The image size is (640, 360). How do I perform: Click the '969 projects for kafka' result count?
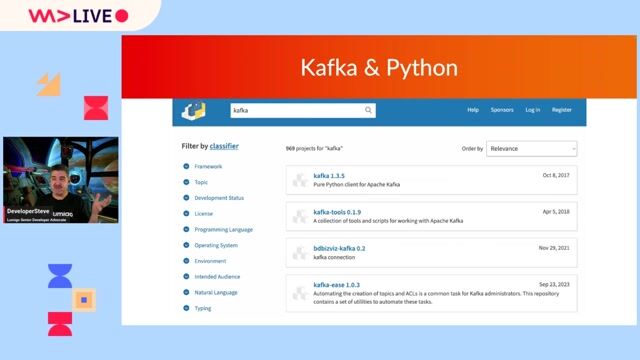(x=314, y=149)
